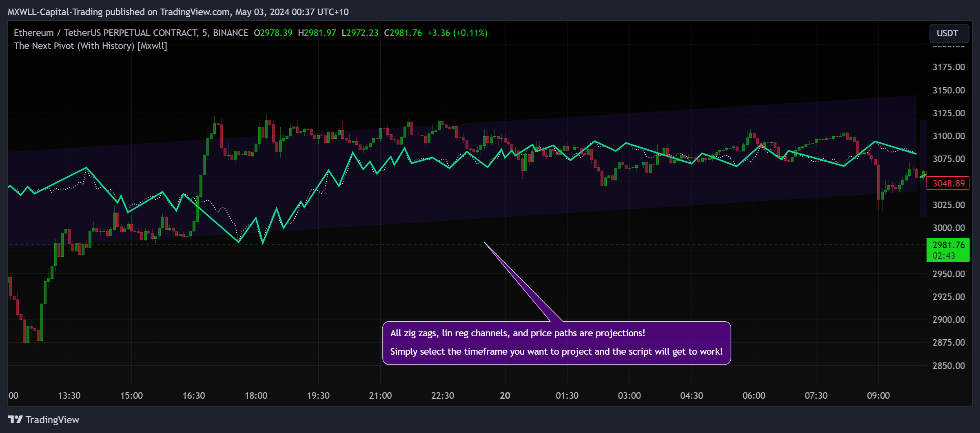Click the 04:30 time axis label
Screen dimensions: 980x433
(x=692, y=395)
